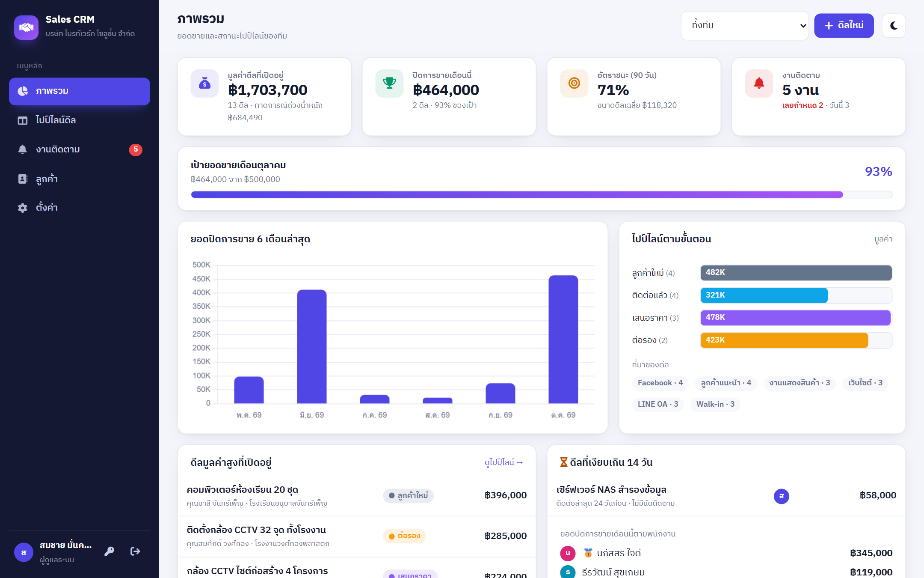This screenshot has width=924, height=578.
Task: Click the เลยกำหนด 2 overdue text
Action: tap(803, 105)
